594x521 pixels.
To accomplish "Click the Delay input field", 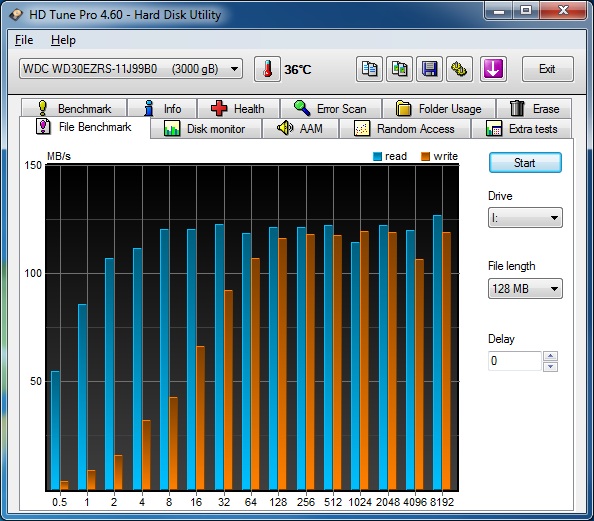I will coord(515,361).
